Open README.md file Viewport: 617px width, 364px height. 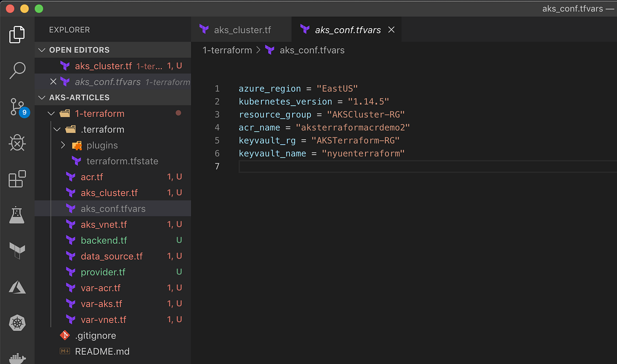(x=113, y=351)
